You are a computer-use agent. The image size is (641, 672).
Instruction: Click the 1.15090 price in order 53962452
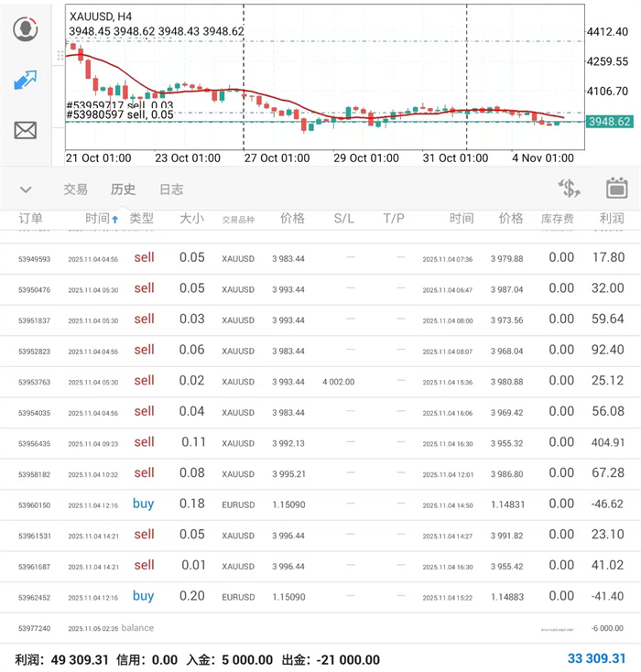click(288, 598)
